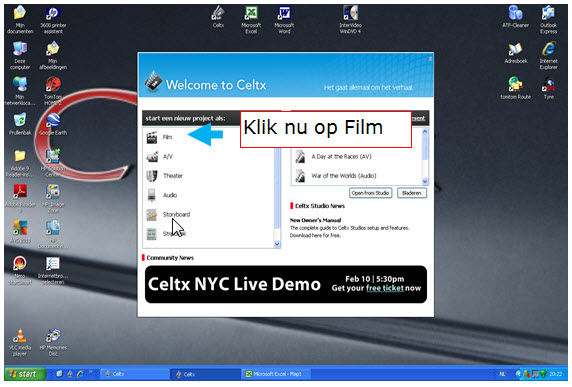
Task: Open VLC media player desktop icon
Action: 20,342
